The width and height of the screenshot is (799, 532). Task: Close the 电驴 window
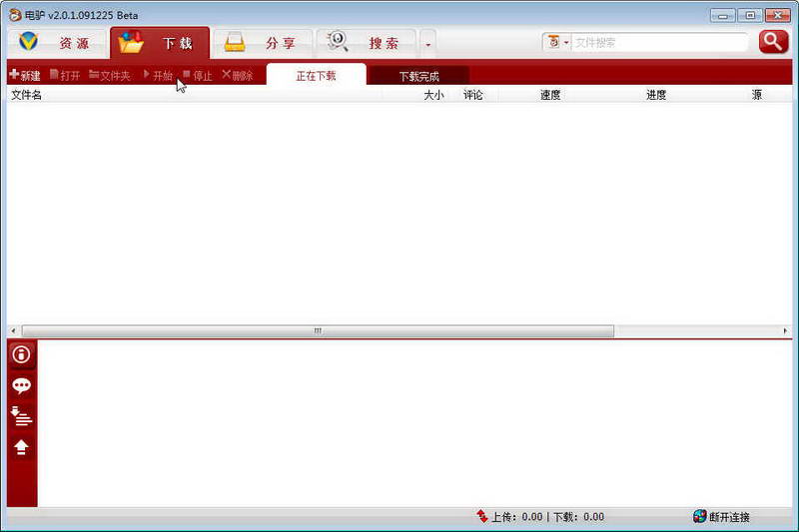778,15
